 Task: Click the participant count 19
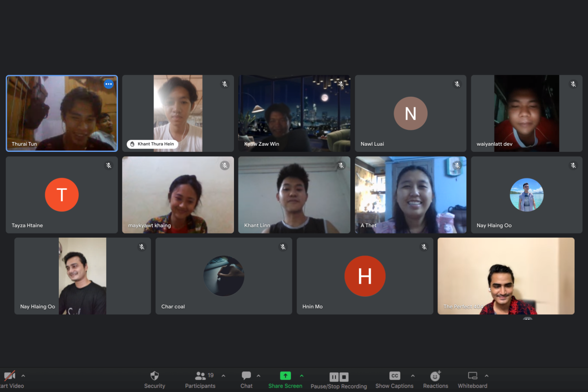[x=211, y=375]
